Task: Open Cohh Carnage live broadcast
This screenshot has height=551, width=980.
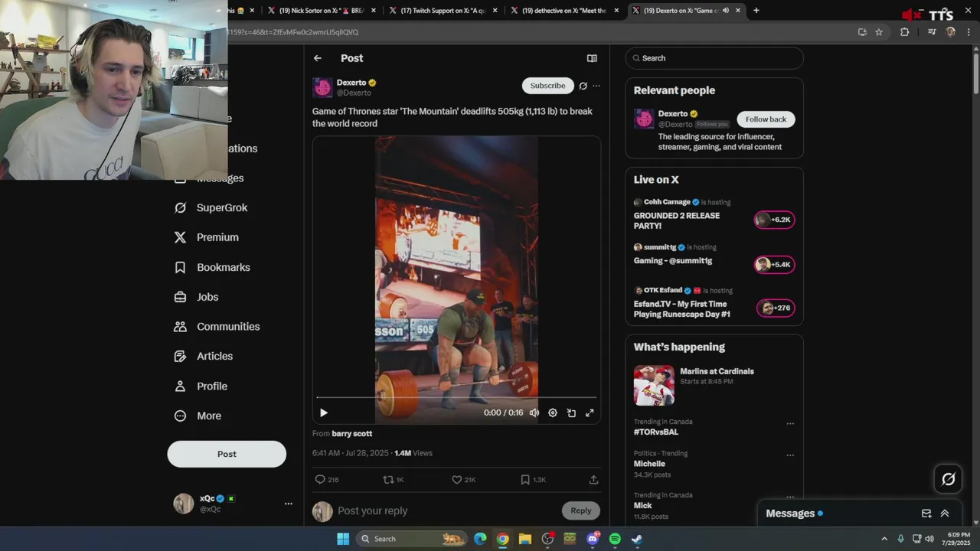Action: point(714,214)
